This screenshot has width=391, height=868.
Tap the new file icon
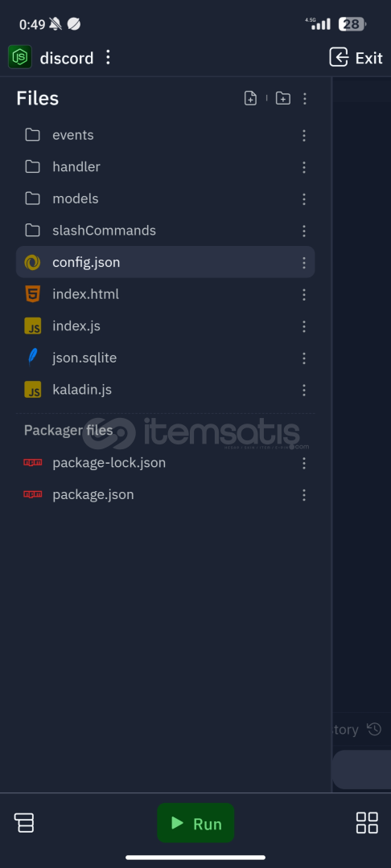pos(250,98)
